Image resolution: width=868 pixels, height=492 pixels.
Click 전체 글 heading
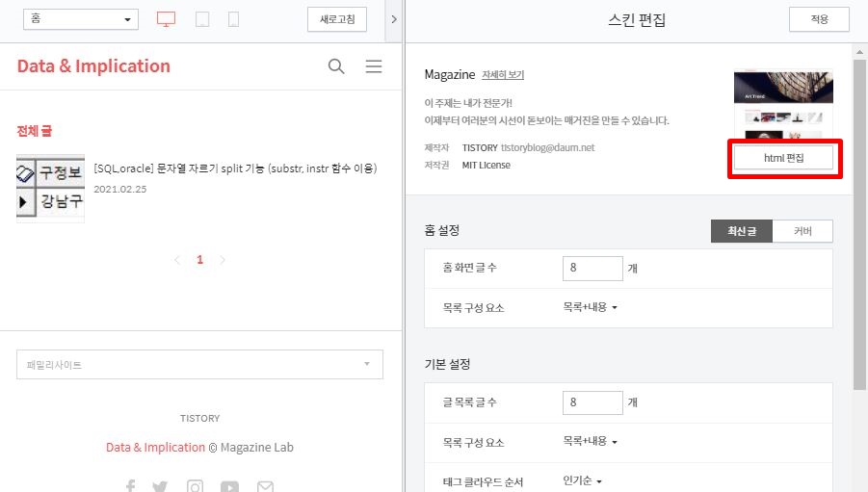pos(35,131)
